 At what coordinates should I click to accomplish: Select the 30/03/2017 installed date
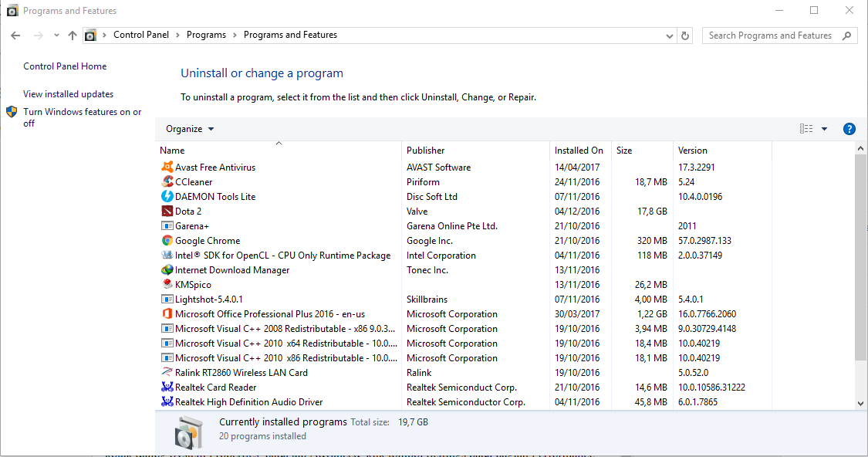coord(577,313)
